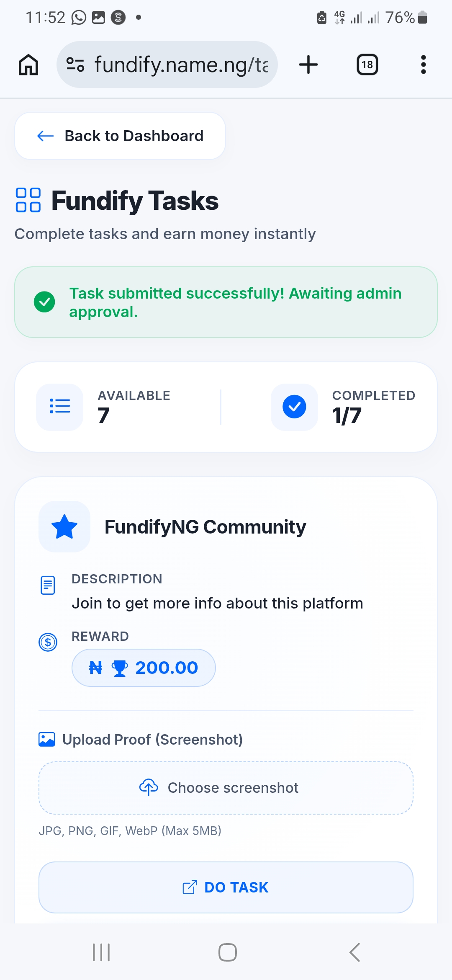Tap the Choose screenshot upload area
This screenshot has height=980, width=452.
(x=226, y=788)
